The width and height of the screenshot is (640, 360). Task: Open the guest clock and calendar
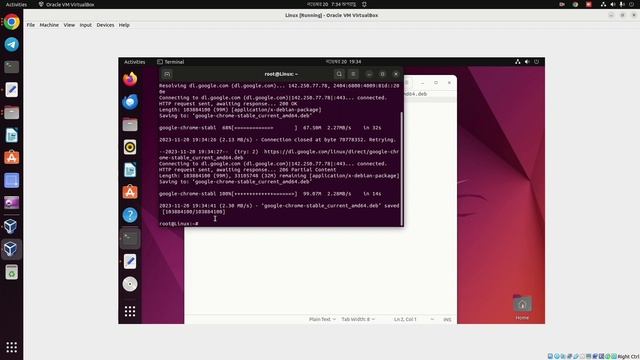tap(343, 62)
